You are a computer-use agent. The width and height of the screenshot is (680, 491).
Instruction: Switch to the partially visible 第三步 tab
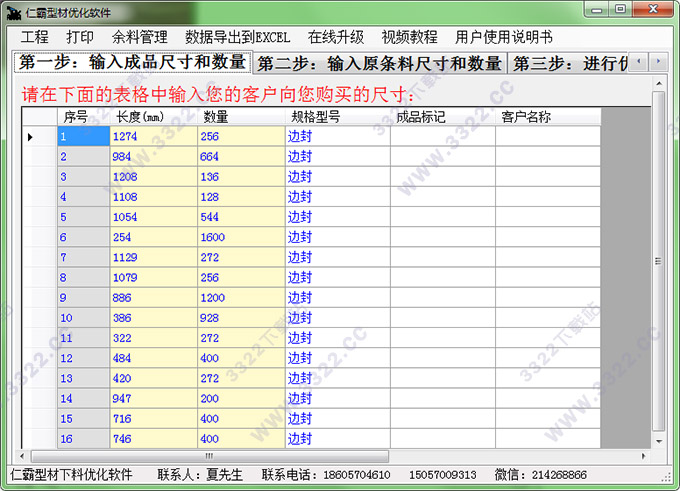[568, 64]
